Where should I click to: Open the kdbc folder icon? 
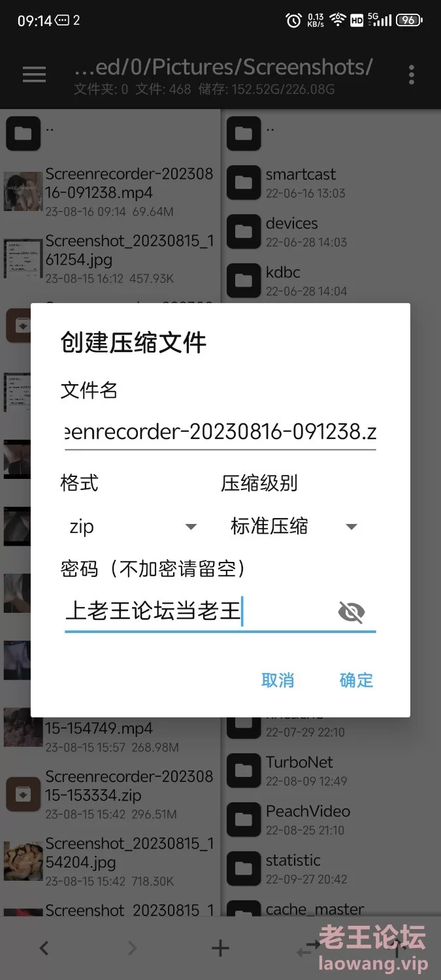(244, 281)
